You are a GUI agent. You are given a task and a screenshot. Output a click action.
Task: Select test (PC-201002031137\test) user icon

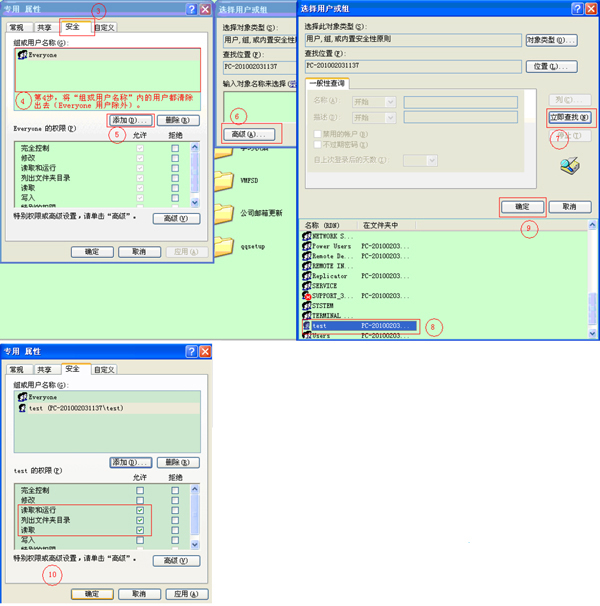click(22, 408)
